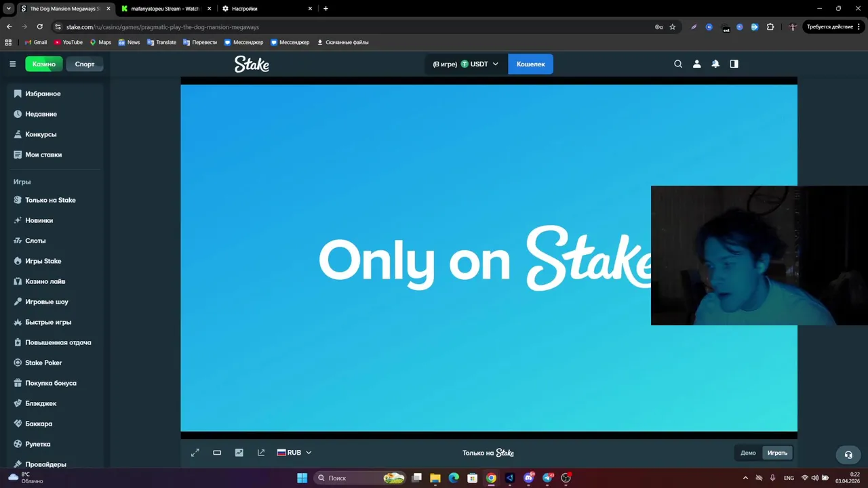
Task: Switch to Demo mode
Action: click(x=748, y=453)
